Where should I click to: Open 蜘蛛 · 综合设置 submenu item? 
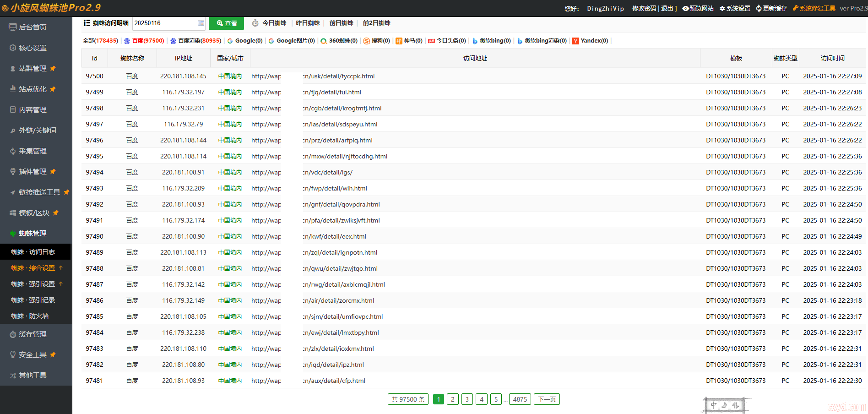click(x=33, y=268)
